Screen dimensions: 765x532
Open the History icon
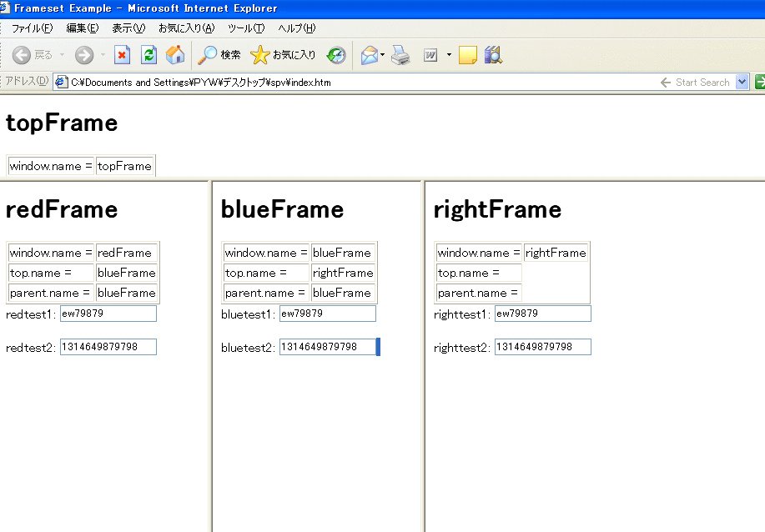(x=336, y=55)
